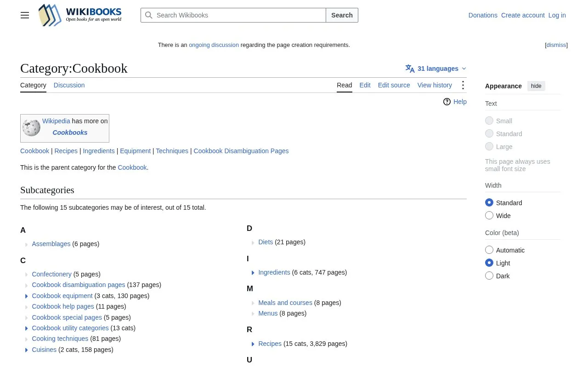
Task: Expand the Cuisines subcategory arrow
Action: click(x=27, y=350)
